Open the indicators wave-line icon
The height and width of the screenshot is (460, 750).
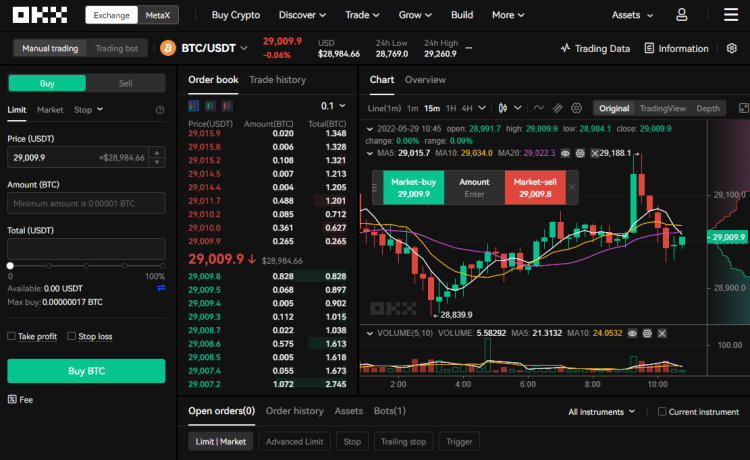click(539, 108)
